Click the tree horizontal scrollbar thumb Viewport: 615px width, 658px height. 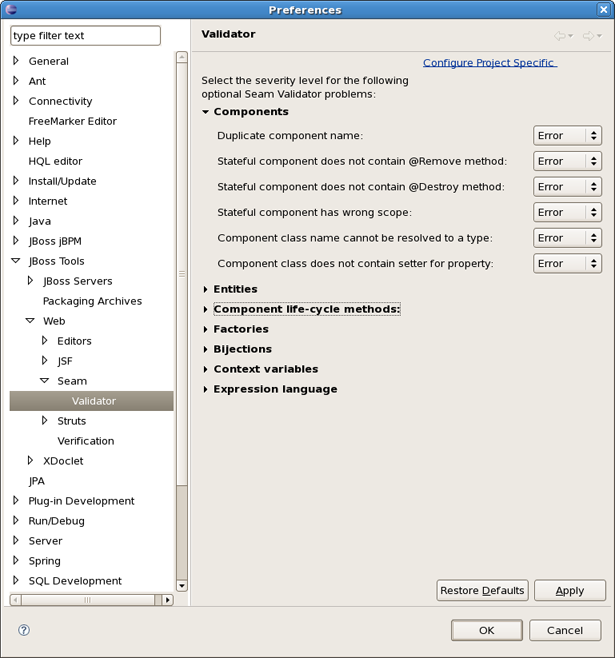(x=87, y=600)
